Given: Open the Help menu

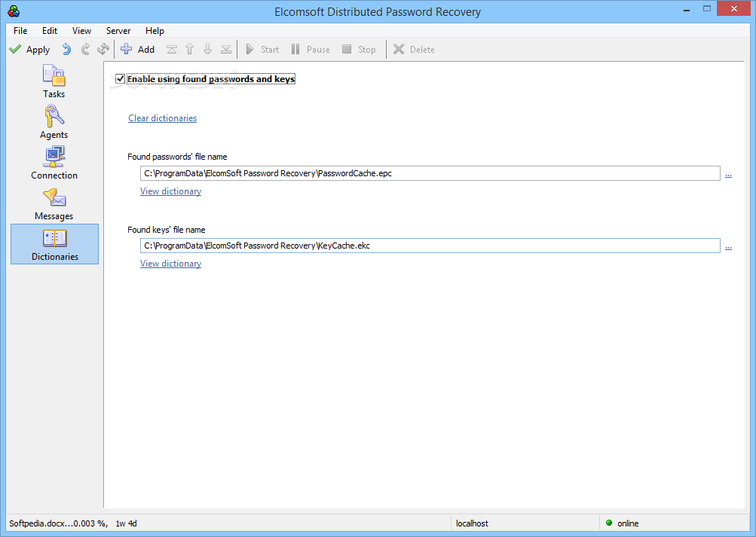Looking at the screenshot, I should tap(155, 30).
